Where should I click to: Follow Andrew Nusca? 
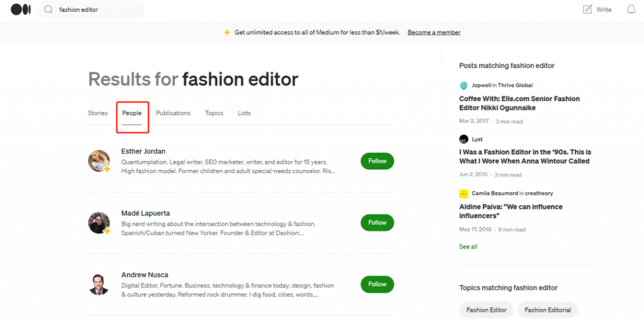tap(377, 284)
